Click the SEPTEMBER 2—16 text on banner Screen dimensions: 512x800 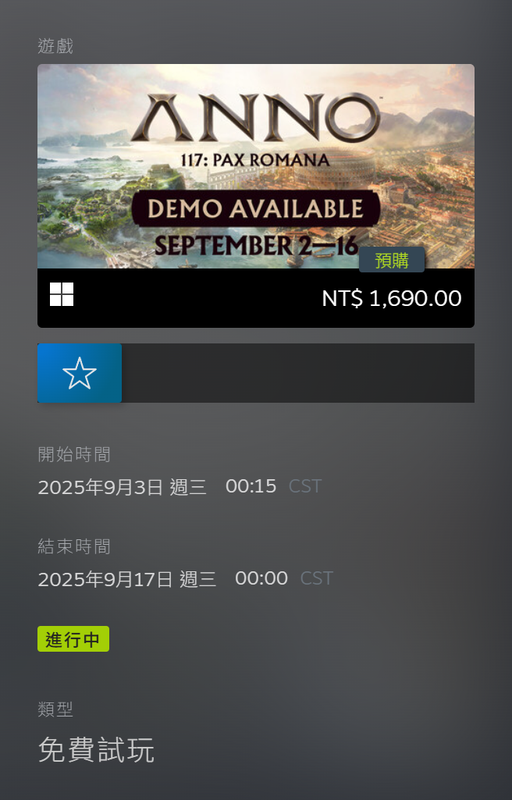[257, 245]
